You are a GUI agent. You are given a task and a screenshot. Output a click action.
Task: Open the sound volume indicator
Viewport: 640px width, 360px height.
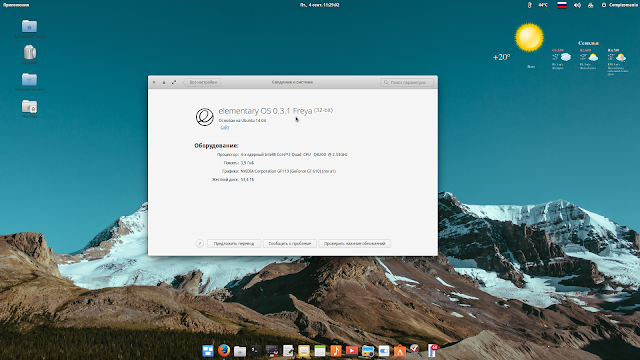point(577,5)
